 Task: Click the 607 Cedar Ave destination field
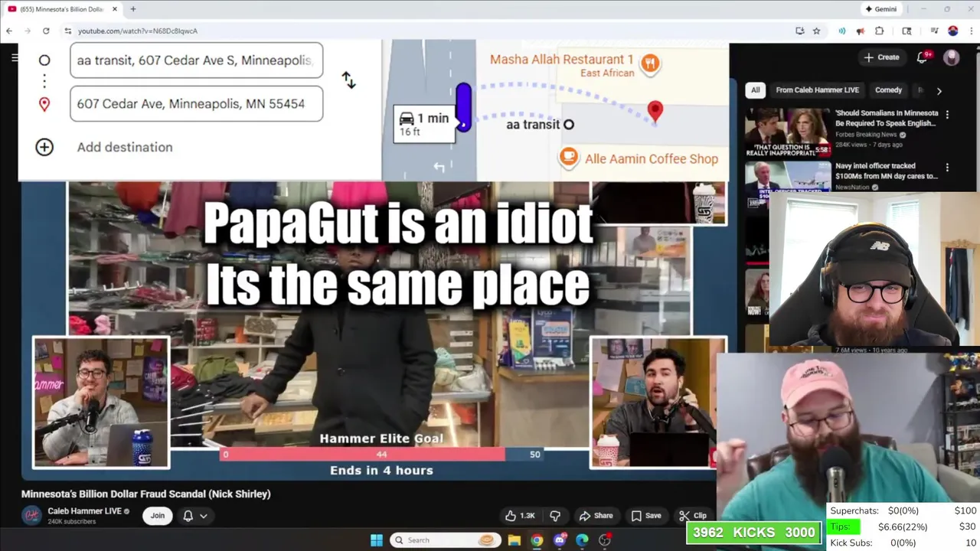click(x=196, y=103)
